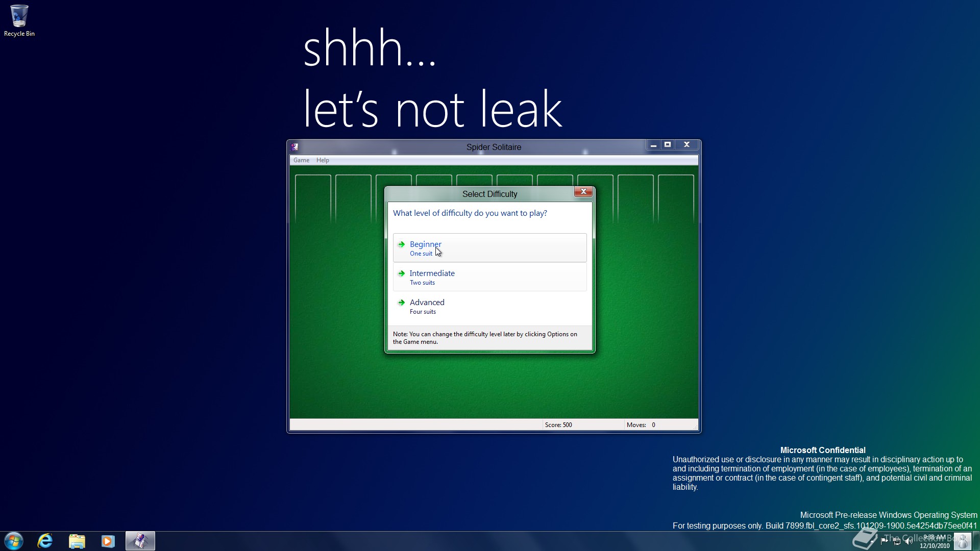Click the user tile picture in taskbar

962,541
